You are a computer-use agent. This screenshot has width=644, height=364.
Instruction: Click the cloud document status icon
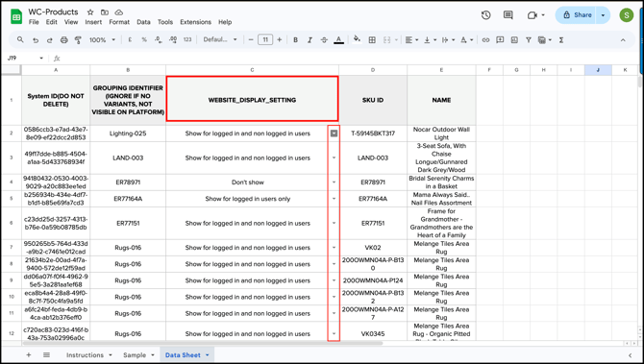point(118,12)
